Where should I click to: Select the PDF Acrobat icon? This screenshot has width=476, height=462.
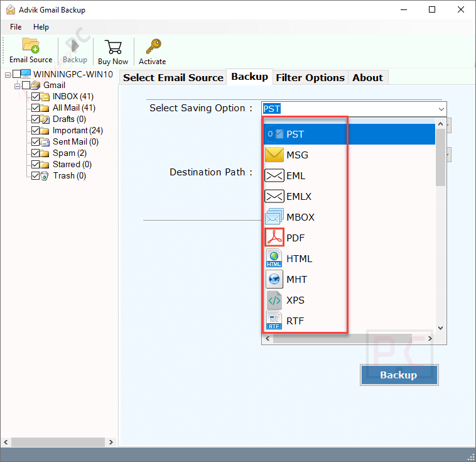click(x=274, y=237)
